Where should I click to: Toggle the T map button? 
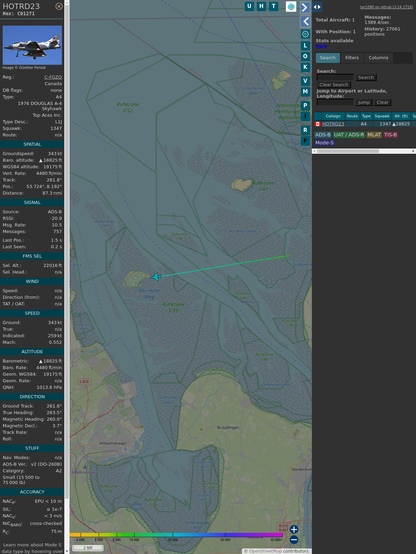[273, 6]
